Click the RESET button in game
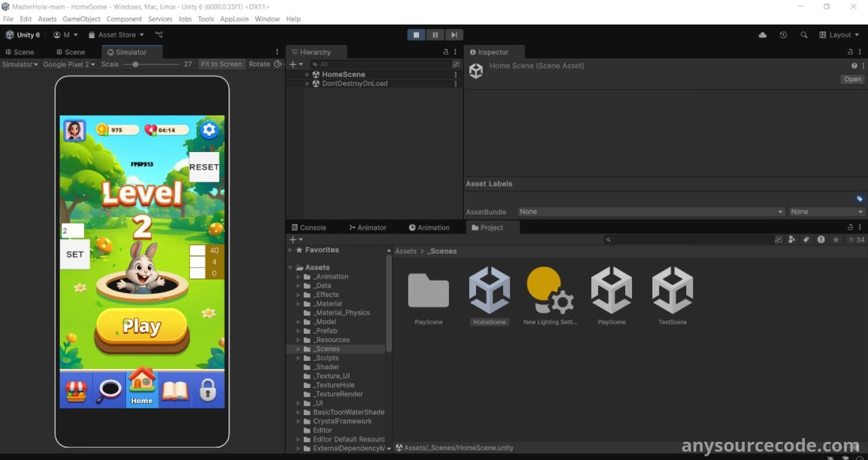Viewport: 868px width, 460px height. 204,167
